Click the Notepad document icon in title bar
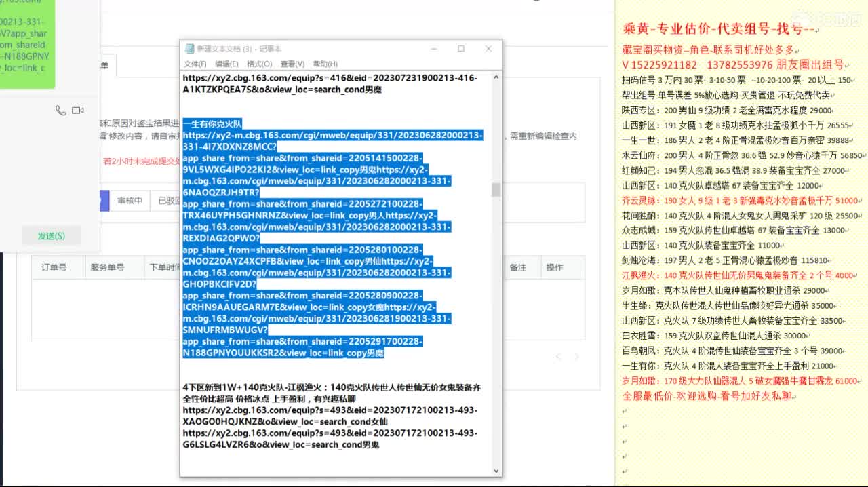This screenshot has width=868, height=487. click(189, 49)
